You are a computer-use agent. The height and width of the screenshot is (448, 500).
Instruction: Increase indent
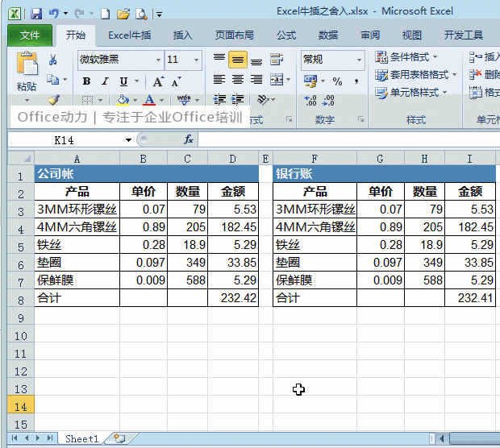pyautogui.click(x=238, y=100)
